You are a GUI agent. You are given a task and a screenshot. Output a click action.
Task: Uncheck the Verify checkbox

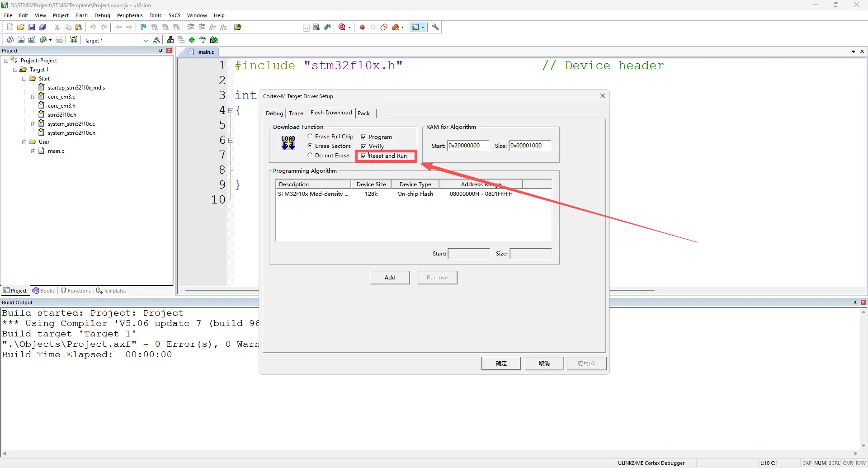(363, 147)
